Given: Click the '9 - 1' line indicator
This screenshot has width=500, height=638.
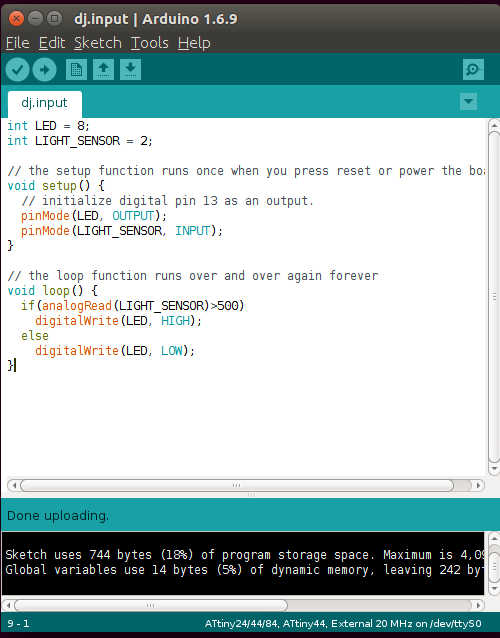Looking at the screenshot, I should [x=18, y=623].
